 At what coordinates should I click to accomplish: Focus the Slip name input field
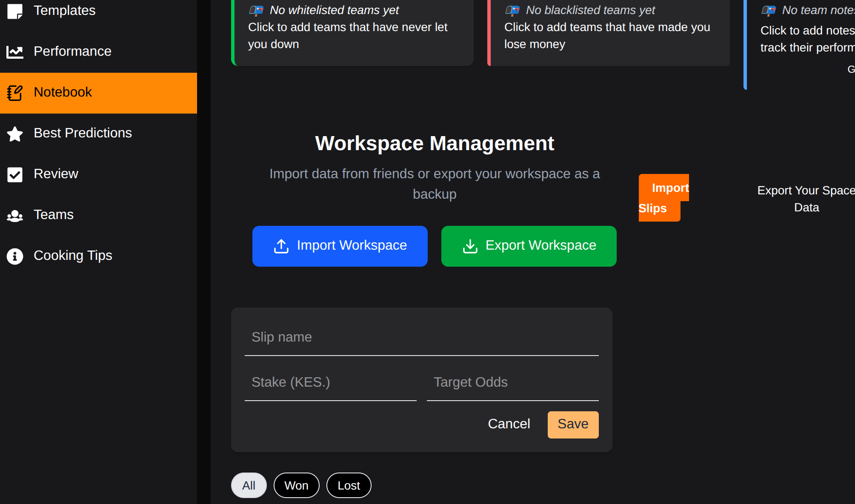click(x=421, y=338)
